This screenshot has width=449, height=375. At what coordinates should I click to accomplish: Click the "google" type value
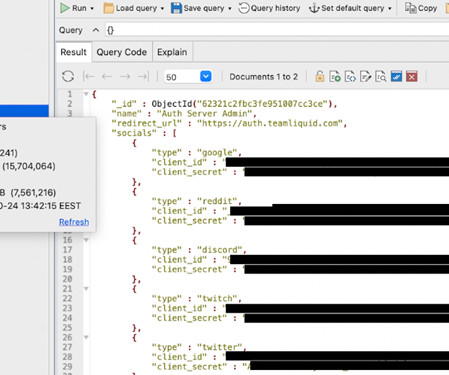(x=217, y=152)
